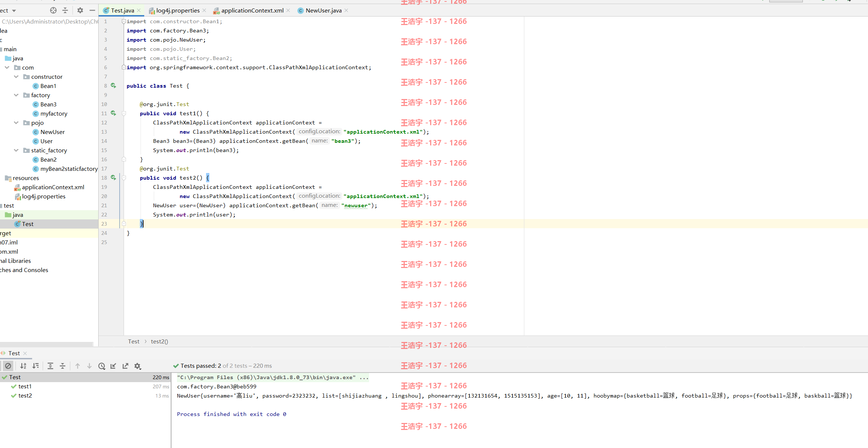The width and height of the screenshot is (868, 448).
Task: Sort test results by duration
Action: coord(36,366)
